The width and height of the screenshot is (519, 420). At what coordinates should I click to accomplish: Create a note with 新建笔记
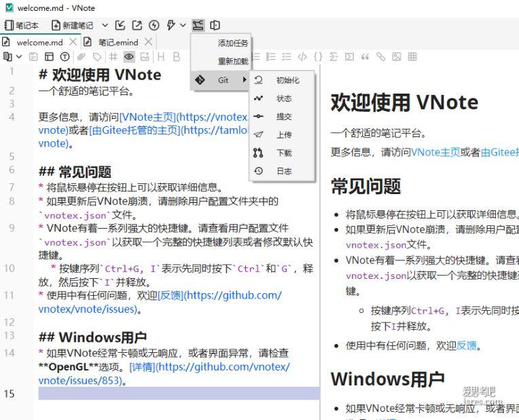pyautogui.click(x=73, y=25)
